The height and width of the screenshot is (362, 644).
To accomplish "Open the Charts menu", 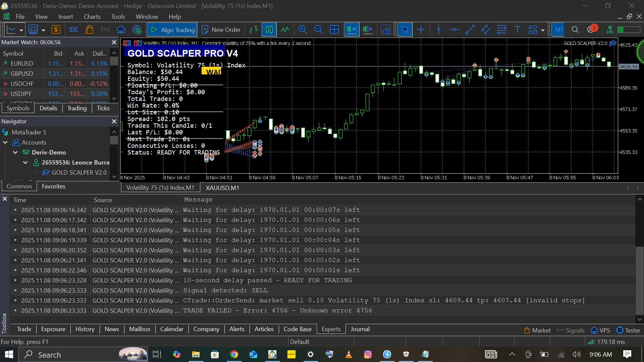I will tap(92, 16).
